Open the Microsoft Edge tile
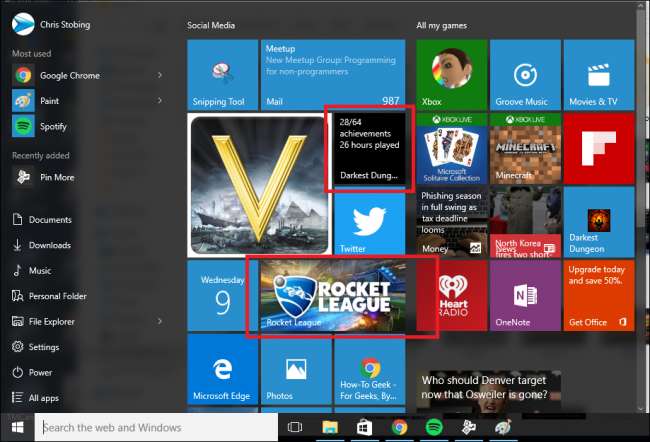The width and height of the screenshot is (650, 442). [x=220, y=370]
